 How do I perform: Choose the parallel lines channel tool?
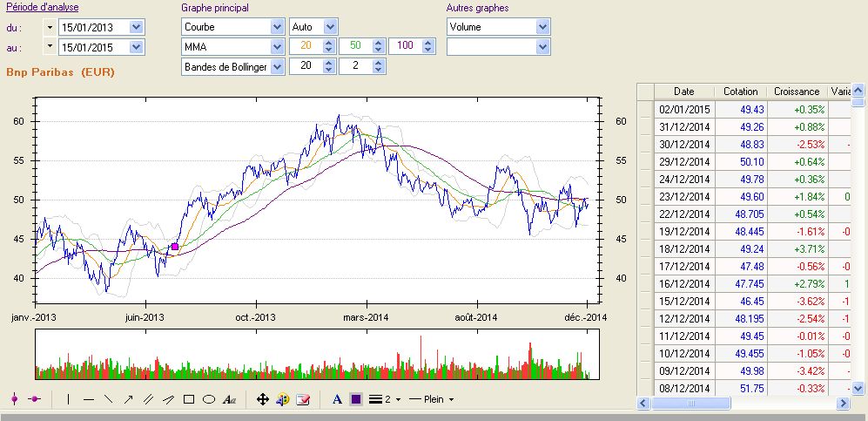tap(148, 399)
